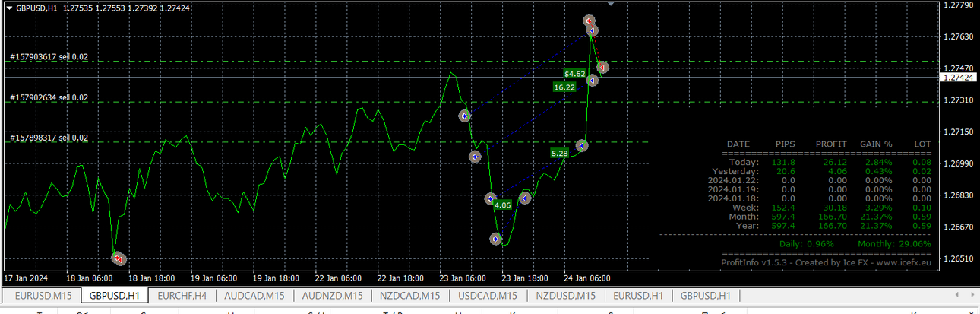
Task: Open the EURCHF,H4 chart tab
Action: pos(181,296)
